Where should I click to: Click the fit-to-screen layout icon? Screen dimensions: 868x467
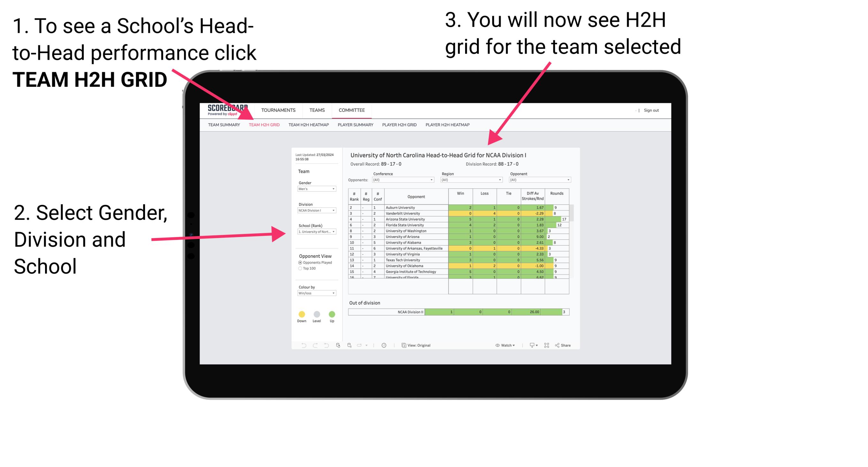(x=547, y=345)
